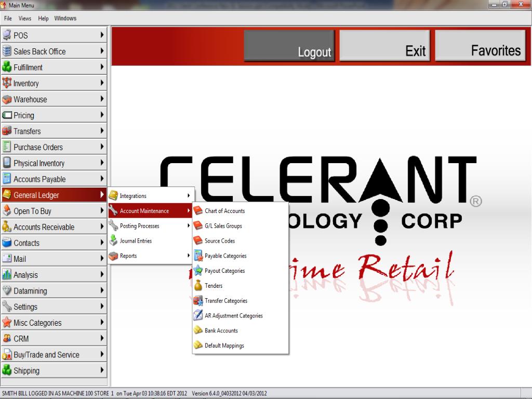Click the Analysis sidebar label
This screenshot has height=399, width=532.
(x=26, y=275)
